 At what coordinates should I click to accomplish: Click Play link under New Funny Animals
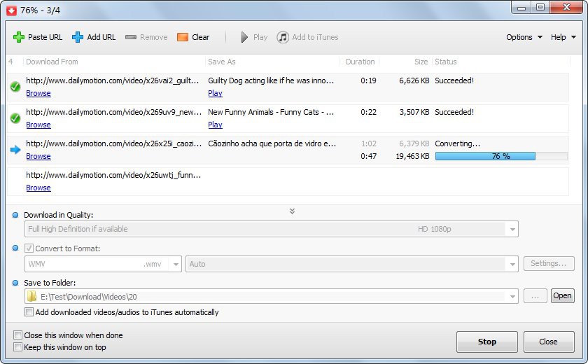tap(216, 125)
